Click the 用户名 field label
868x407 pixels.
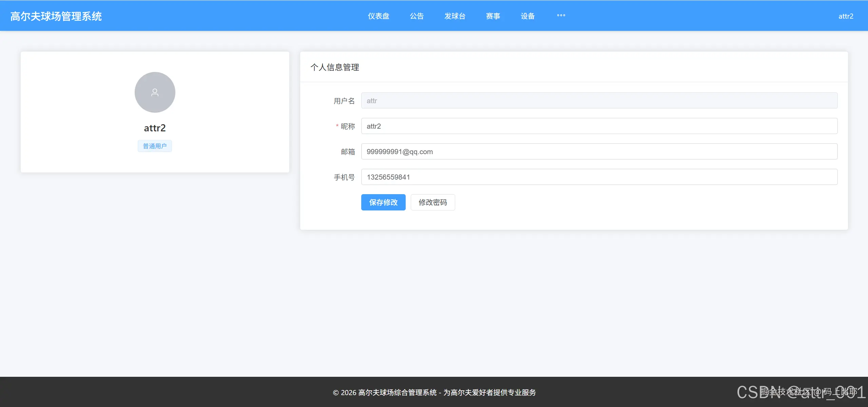tap(344, 101)
